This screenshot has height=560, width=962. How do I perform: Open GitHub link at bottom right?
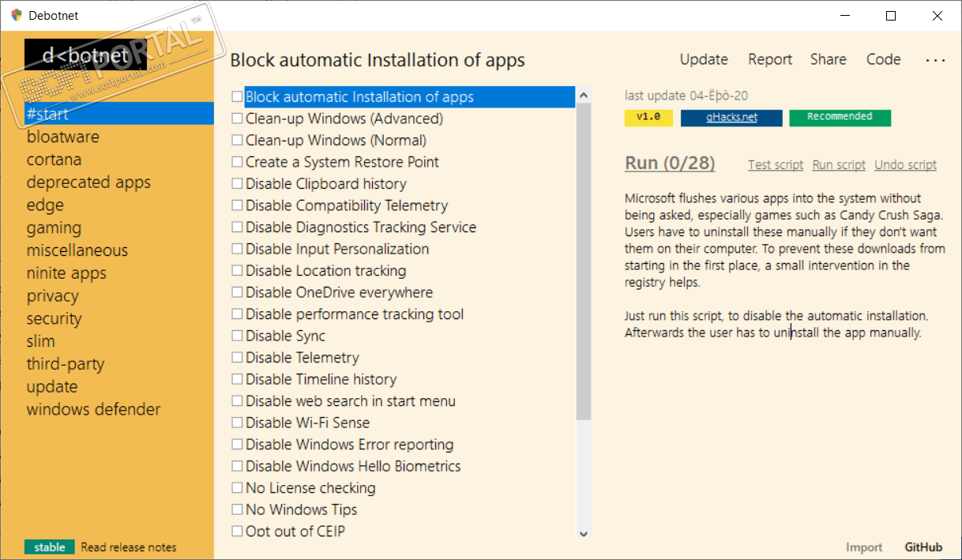[x=923, y=547]
